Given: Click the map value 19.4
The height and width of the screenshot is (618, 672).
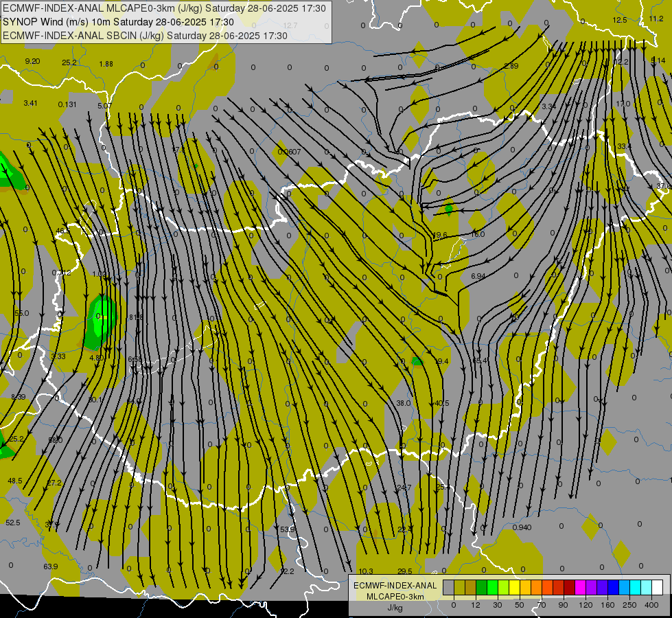Looking at the screenshot, I should point(441,362).
